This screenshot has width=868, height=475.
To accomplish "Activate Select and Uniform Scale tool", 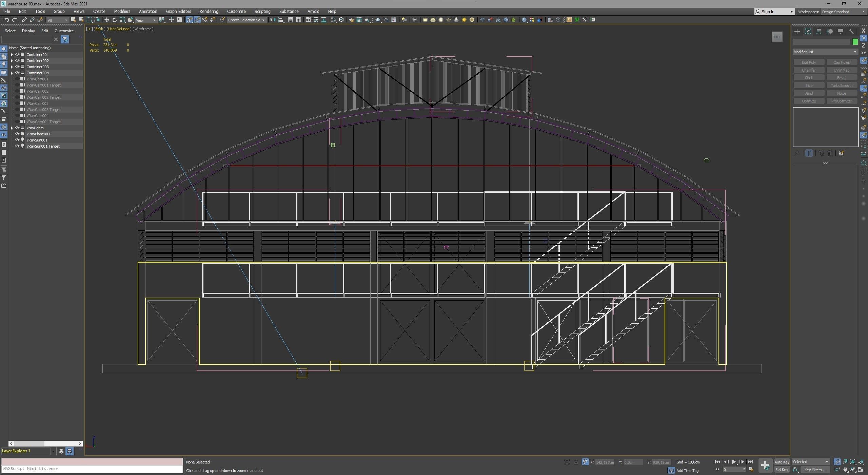I will tap(122, 20).
